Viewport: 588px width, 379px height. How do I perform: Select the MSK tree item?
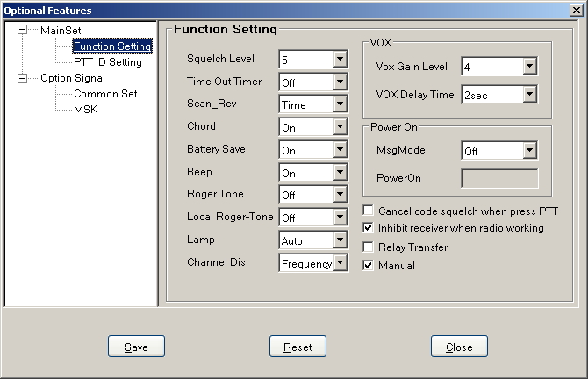tap(85, 110)
